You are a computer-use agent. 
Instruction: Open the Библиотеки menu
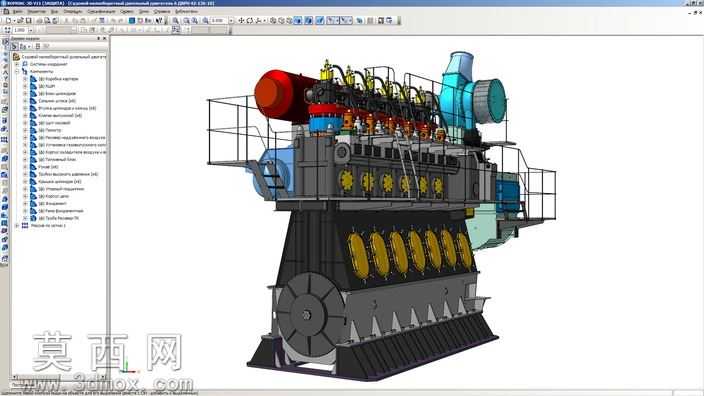[x=186, y=12]
